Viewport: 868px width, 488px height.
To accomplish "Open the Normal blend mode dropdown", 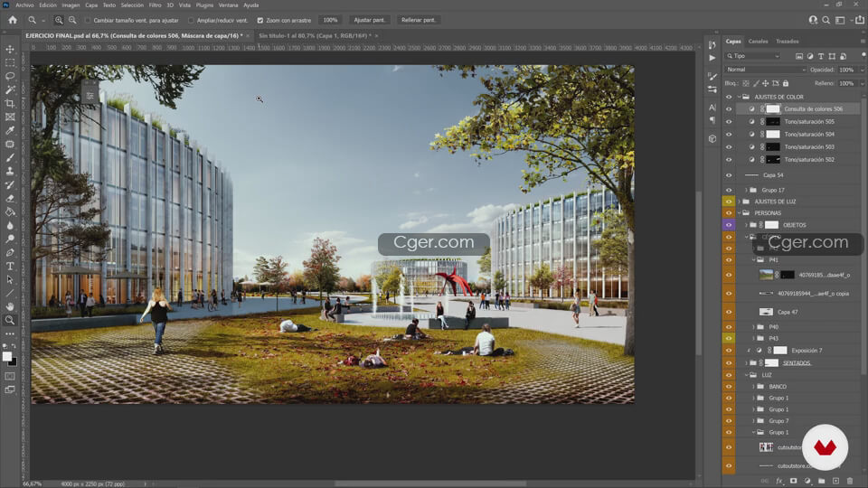I will point(765,70).
